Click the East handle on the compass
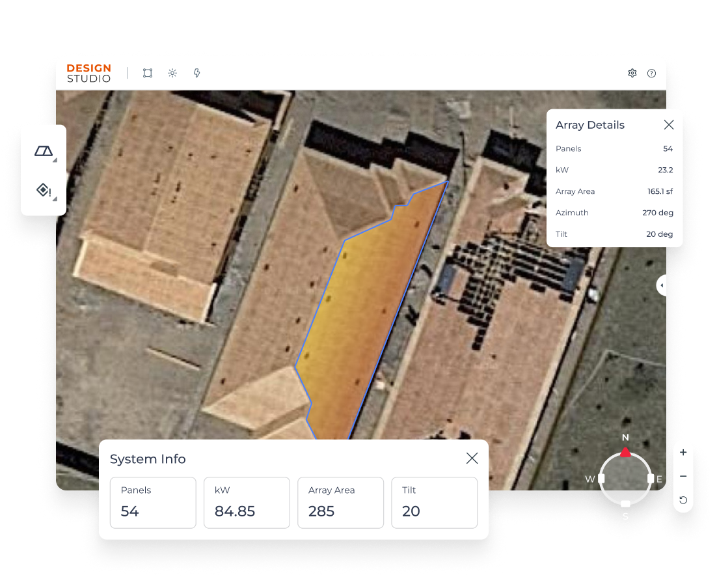 tap(651, 479)
